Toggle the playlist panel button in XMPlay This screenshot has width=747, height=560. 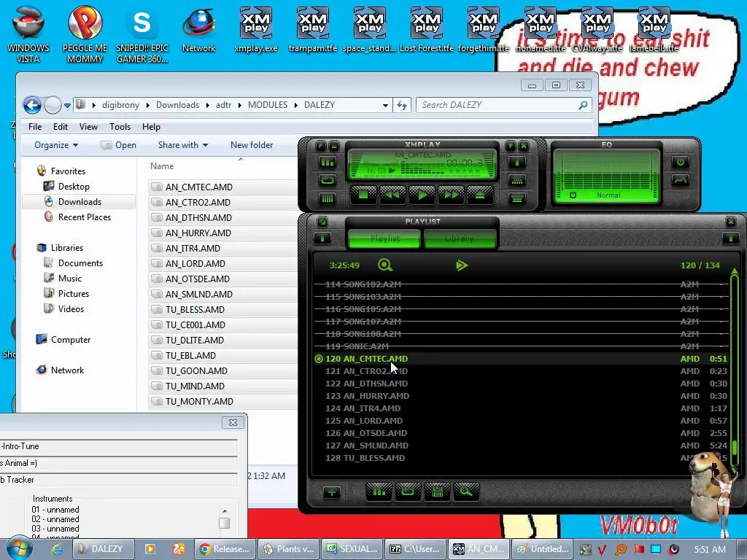tap(517, 198)
